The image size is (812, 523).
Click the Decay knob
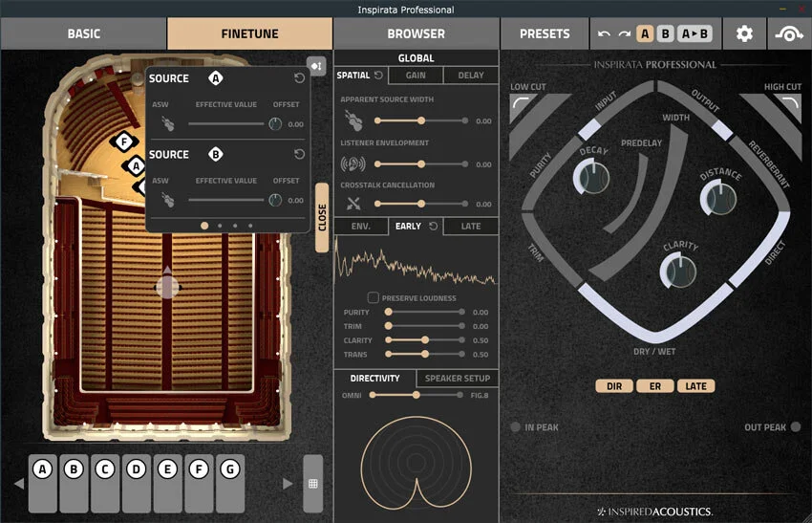591,177
